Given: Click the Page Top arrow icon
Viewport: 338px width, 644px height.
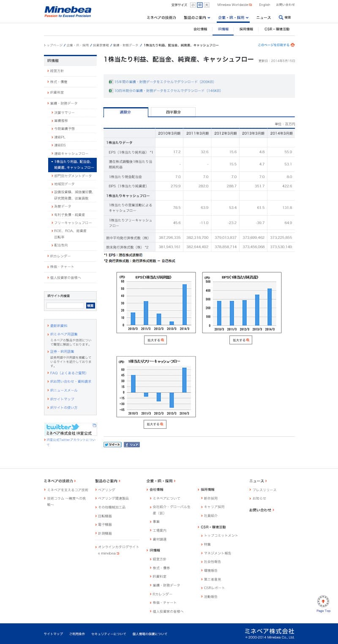Looking at the screenshot, I should pyautogui.click(x=323, y=601).
